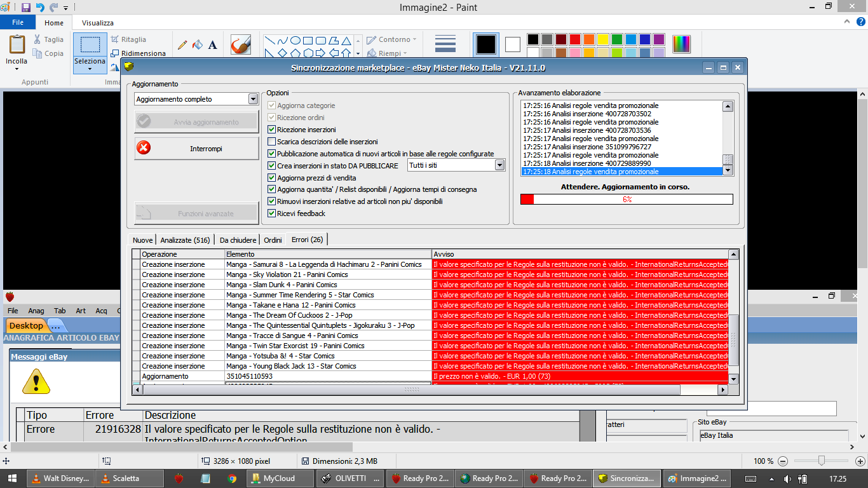Image resolution: width=868 pixels, height=488 pixels.
Task: Click the Paint zoom slider handle
Action: coord(822,461)
